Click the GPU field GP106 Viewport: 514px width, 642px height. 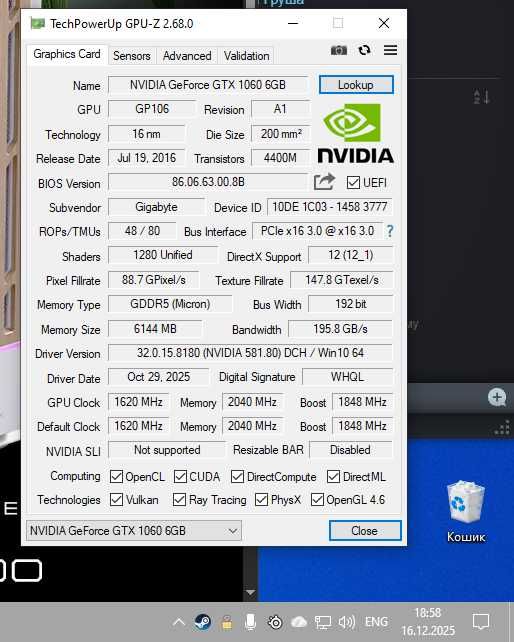(152, 109)
